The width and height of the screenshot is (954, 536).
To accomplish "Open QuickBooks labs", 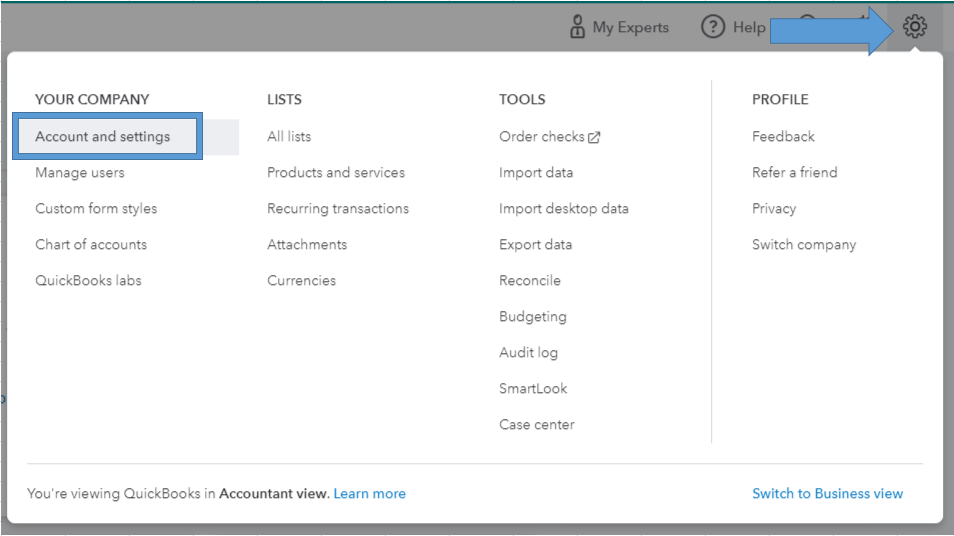I will coord(88,281).
